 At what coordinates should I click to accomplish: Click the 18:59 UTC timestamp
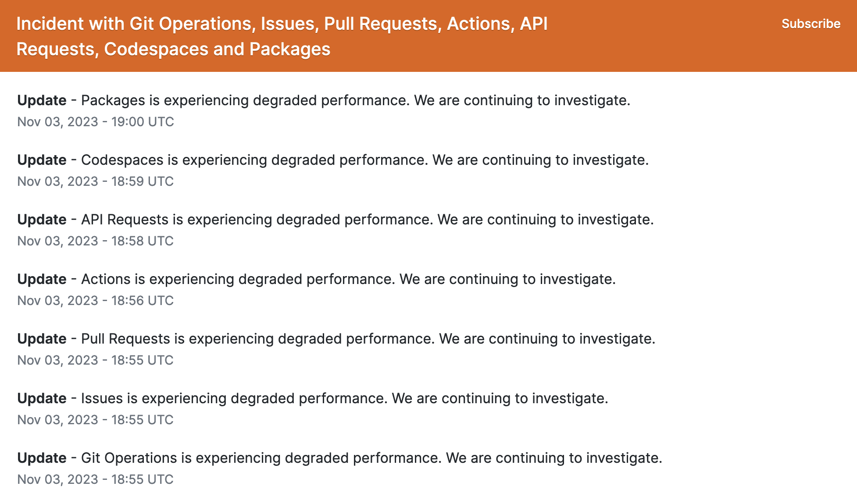(96, 181)
